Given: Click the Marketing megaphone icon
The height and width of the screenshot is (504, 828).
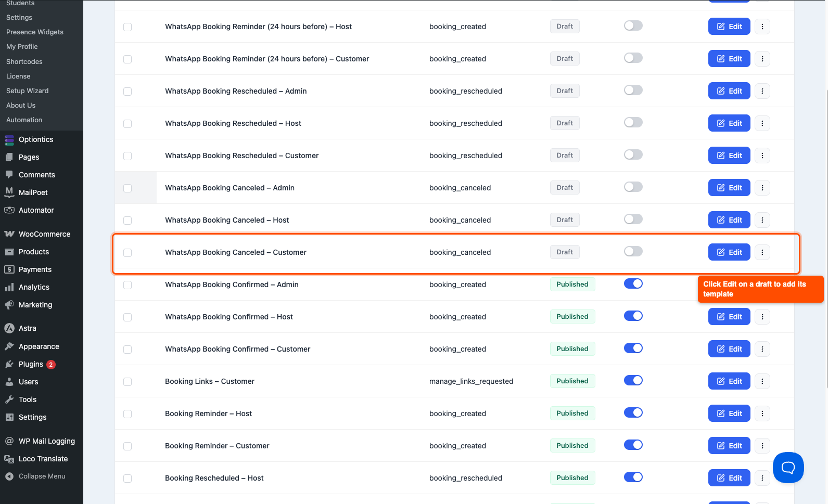Looking at the screenshot, I should pos(9,305).
